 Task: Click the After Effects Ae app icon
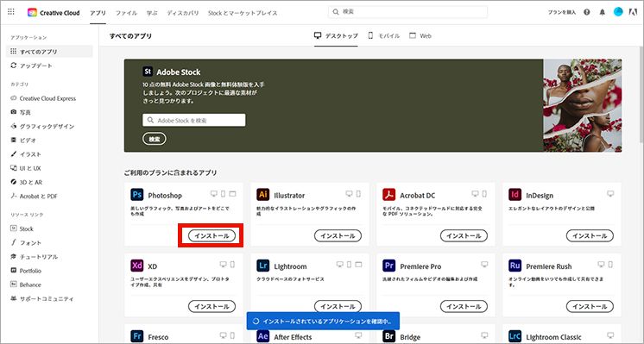[262, 336]
